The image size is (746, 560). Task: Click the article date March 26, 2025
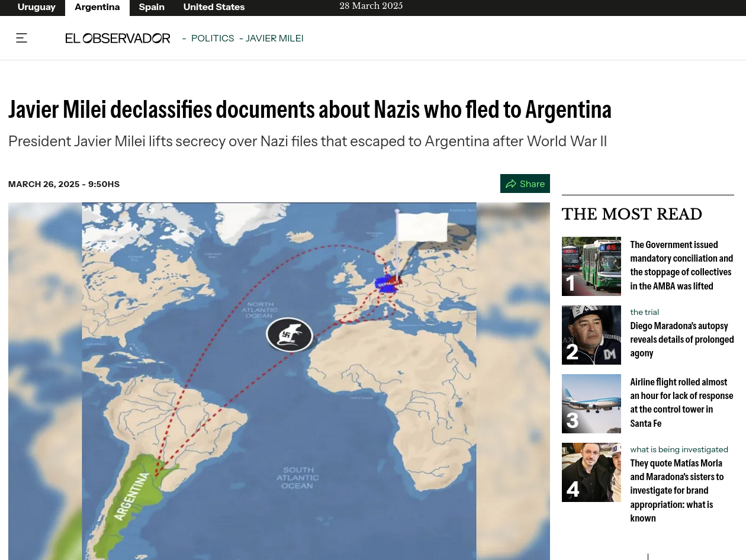64,184
